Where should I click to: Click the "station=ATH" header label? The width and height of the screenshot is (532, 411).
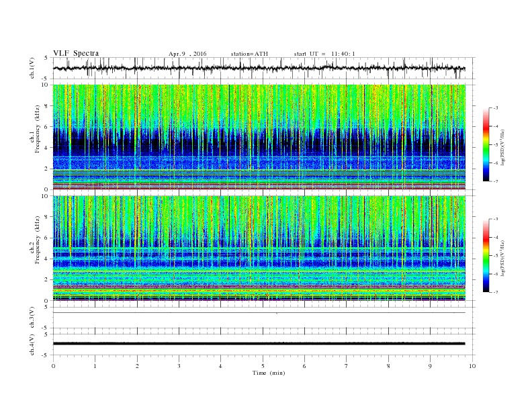[249, 54]
